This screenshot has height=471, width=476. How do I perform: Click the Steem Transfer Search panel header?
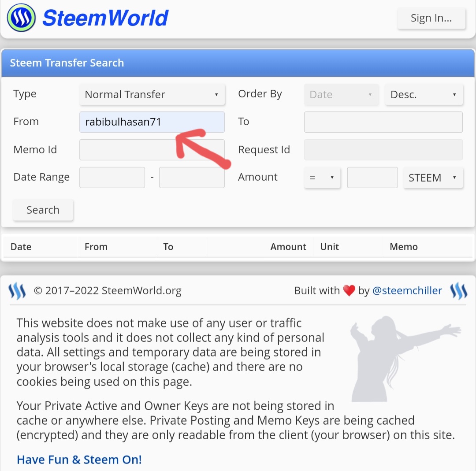tap(238, 63)
